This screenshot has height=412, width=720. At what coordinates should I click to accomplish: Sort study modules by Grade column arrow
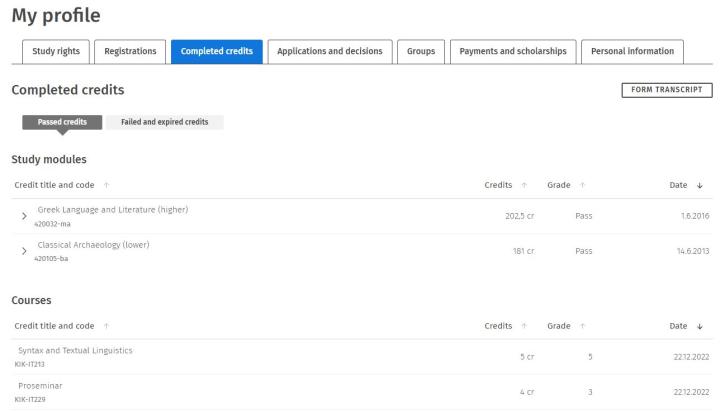point(583,185)
